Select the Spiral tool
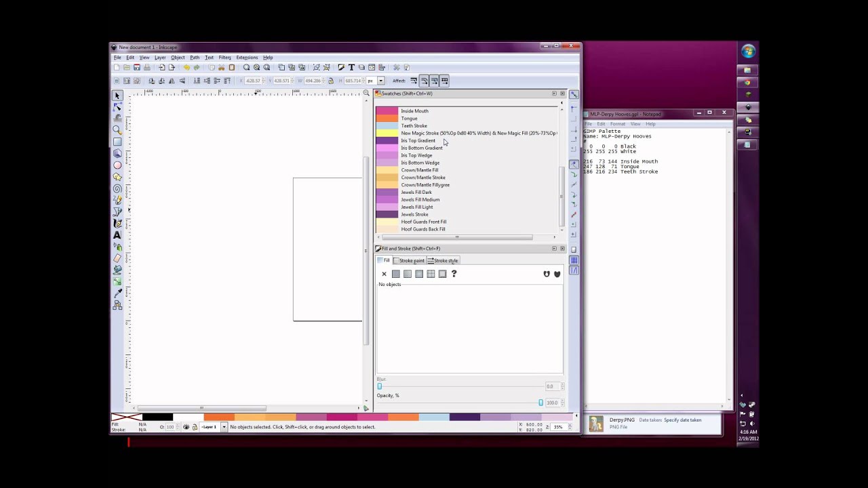Viewport: 868px width, 488px height. [117, 188]
